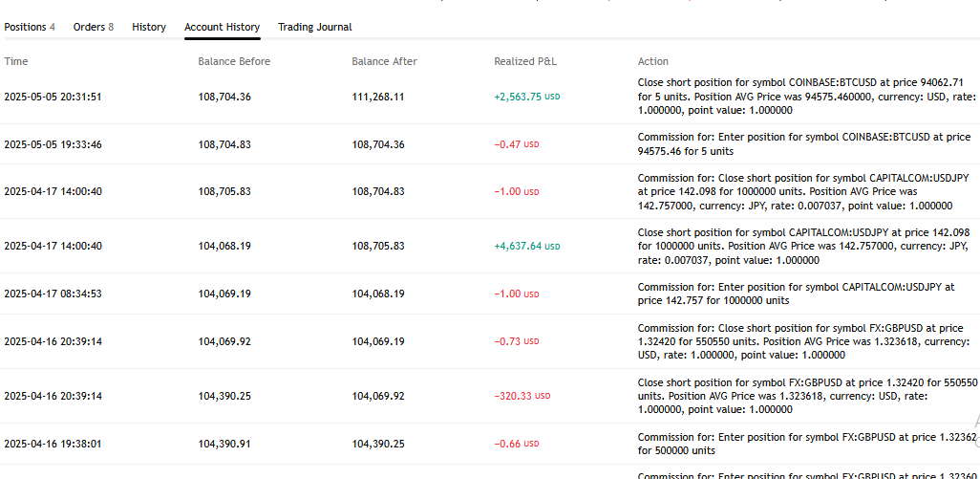Click the Time column header
This screenshot has height=479, width=980.
click(16, 61)
